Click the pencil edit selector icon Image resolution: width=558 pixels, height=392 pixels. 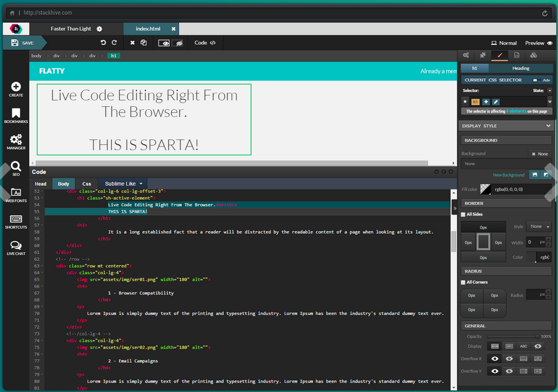(496, 101)
